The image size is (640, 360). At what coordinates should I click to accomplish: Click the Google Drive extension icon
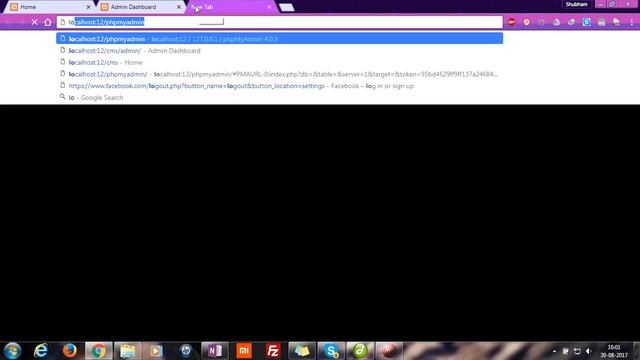pyautogui.click(x=556, y=22)
